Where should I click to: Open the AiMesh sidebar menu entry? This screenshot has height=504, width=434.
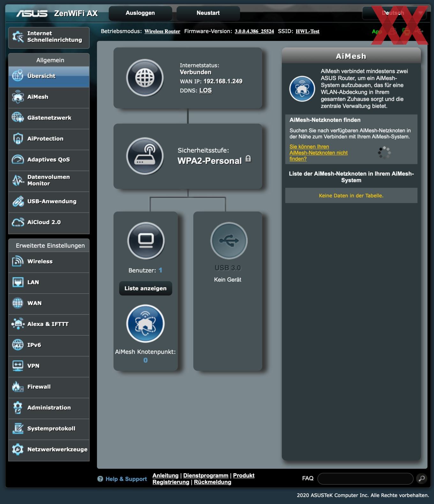tap(49, 97)
